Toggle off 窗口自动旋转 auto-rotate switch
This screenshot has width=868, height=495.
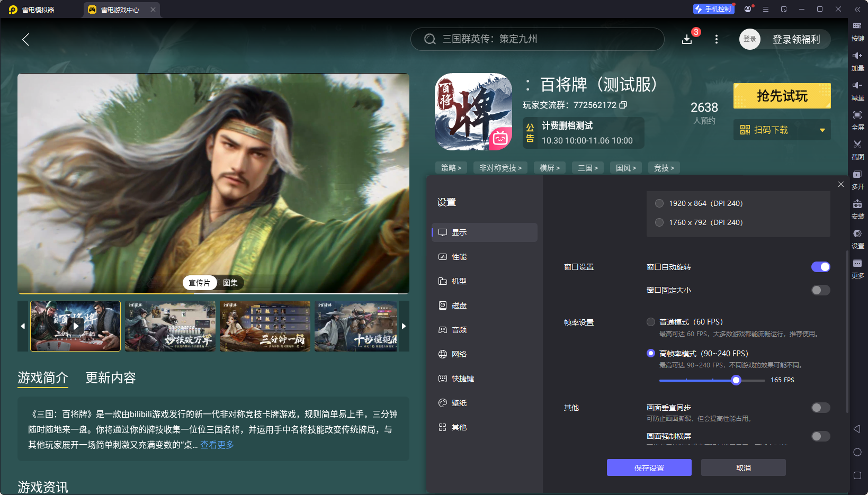tap(820, 267)
